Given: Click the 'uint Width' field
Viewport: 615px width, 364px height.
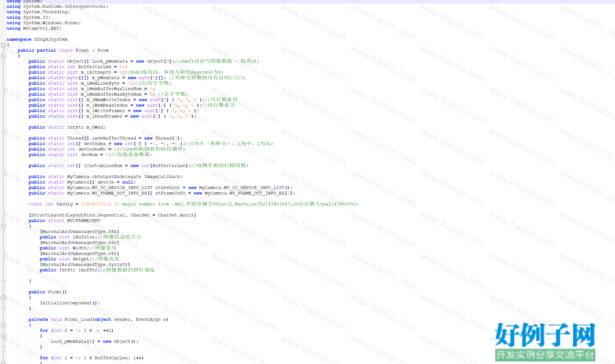Looking at the screenshot, I should [74, 248].
